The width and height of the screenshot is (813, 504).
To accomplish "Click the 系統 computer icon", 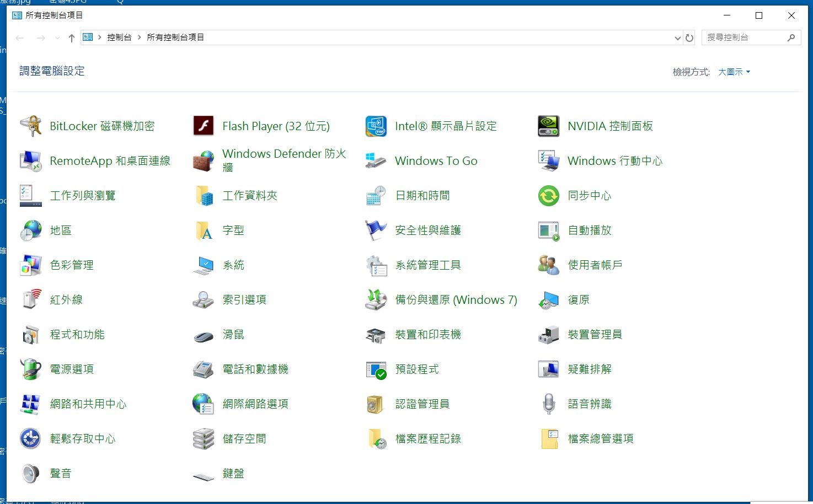I will (203, 265).
